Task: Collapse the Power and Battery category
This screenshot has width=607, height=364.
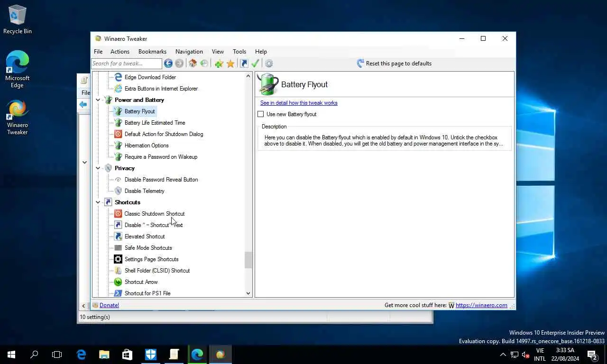Action: [98, 100]
